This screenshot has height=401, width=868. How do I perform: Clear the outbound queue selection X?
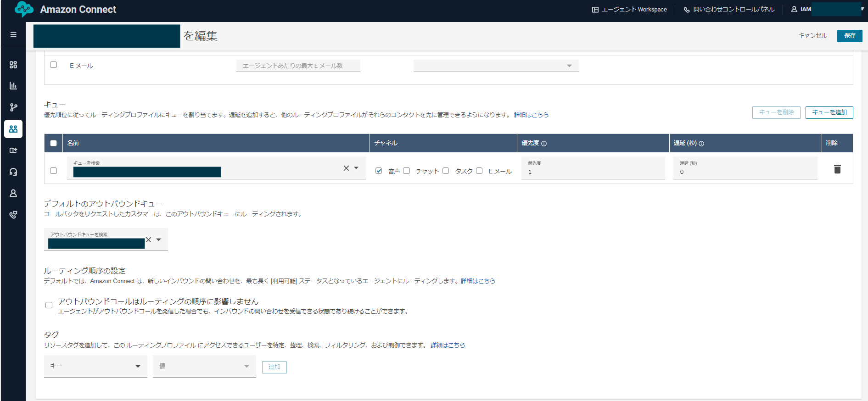pos(148,239)
